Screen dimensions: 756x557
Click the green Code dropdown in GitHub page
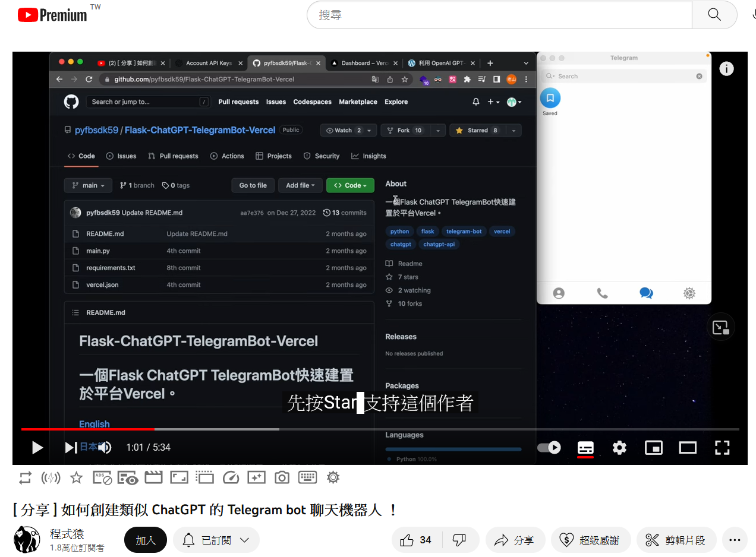coord(350,185)
